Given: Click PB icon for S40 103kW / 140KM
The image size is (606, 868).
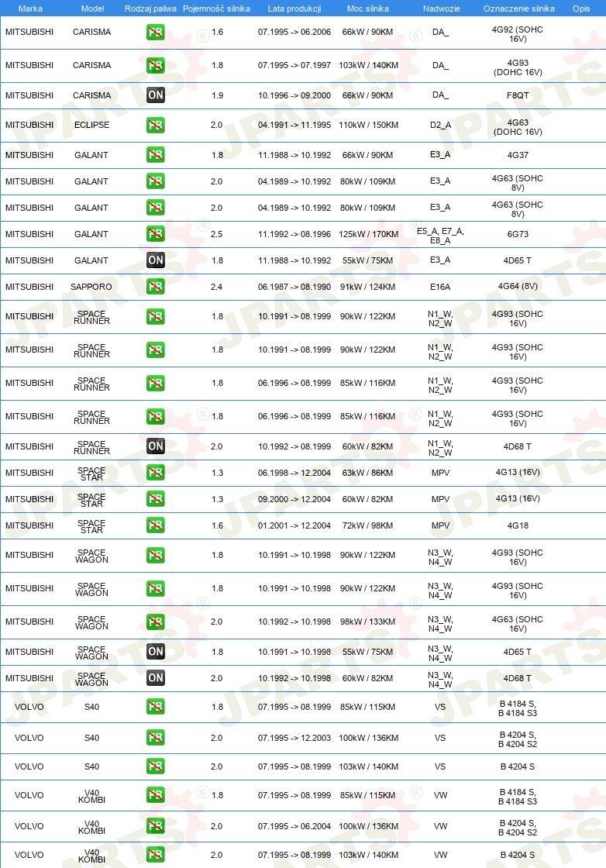Looking at the screenshot, I should pyautogui.click(x=156, y=766).
